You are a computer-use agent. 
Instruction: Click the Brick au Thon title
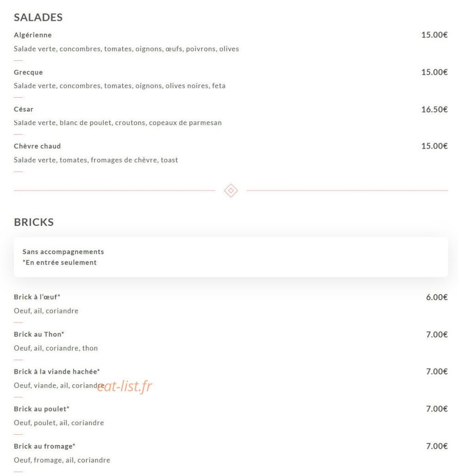(x=39, y=334)
